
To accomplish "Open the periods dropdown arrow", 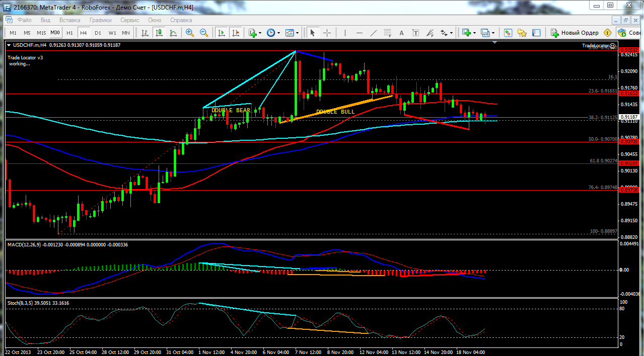I will pyautogui.click(x=279, y=33).
